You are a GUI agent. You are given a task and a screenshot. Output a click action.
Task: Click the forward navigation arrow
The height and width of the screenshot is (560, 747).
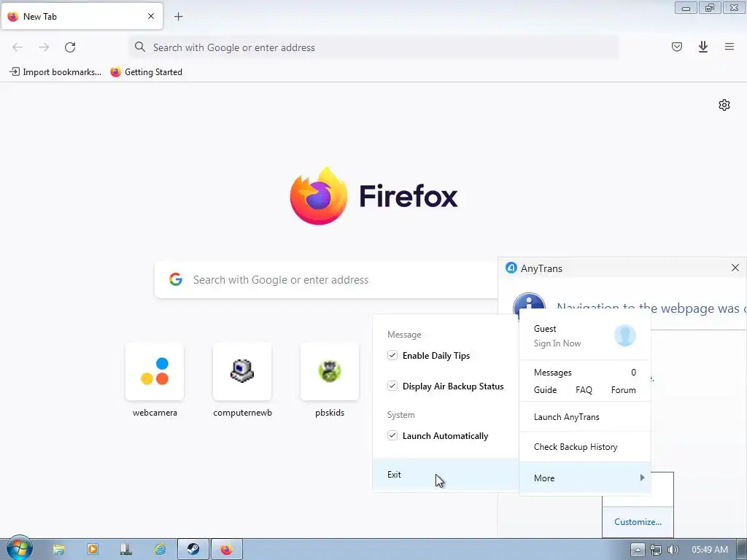tap(44, 47)
